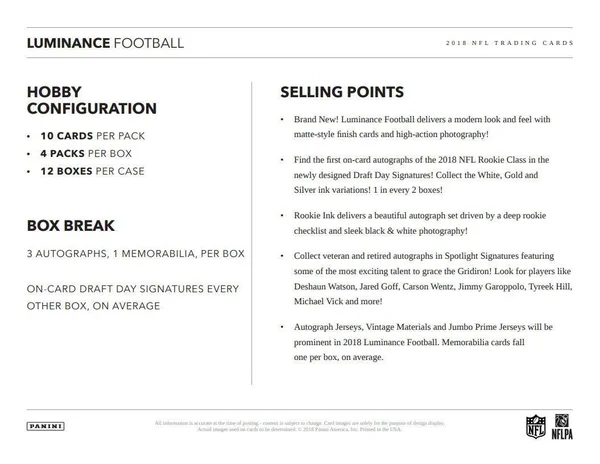The image size is (600, 464).
Task: Click the Box Break heading
Action: pyautogui.click(x=71, y=225)
